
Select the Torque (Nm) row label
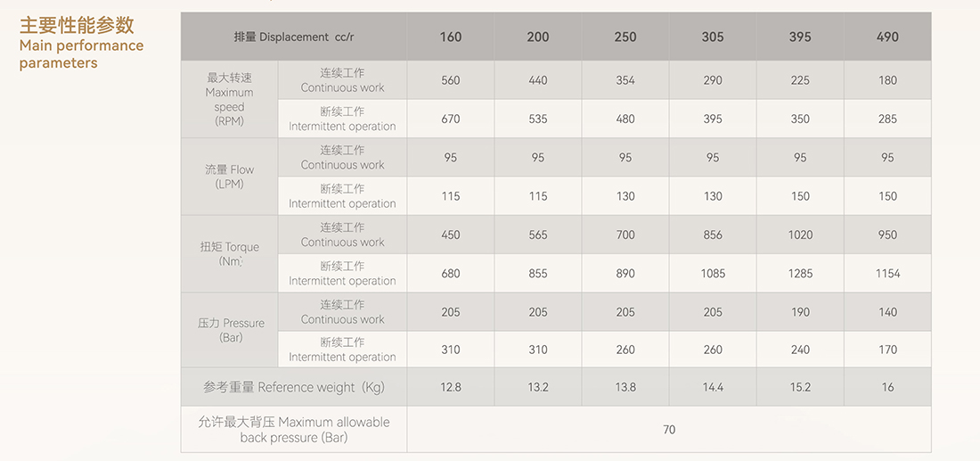tap(229, 254)
